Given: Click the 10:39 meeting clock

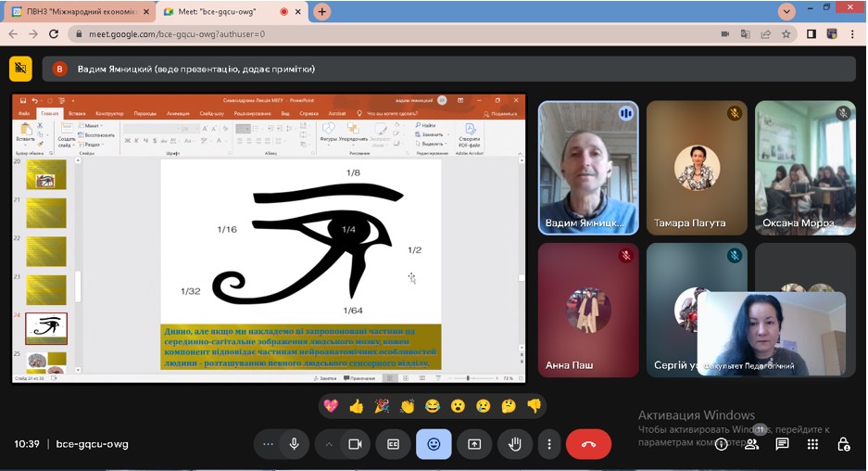Looking at the screenshot, I should (27, 444).
